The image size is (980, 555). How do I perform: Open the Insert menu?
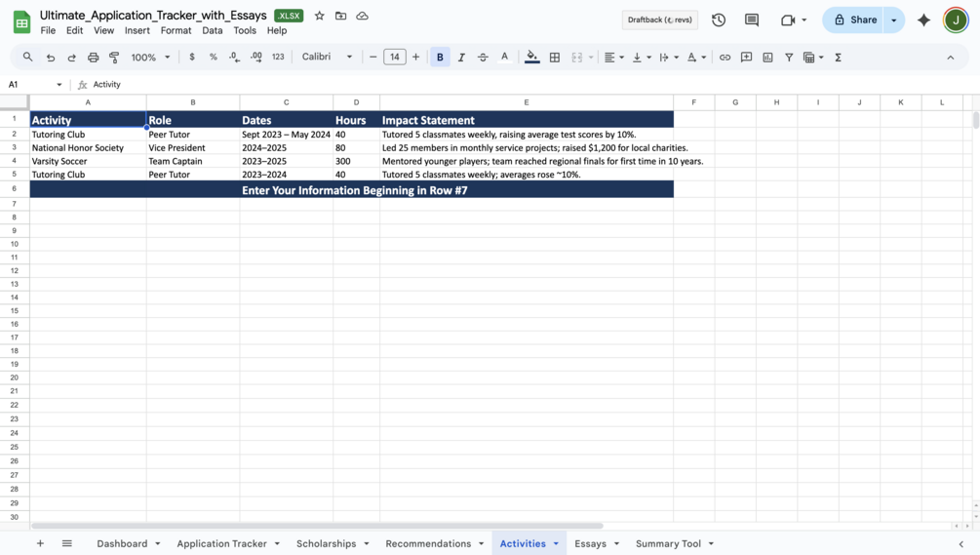(137, 30)
